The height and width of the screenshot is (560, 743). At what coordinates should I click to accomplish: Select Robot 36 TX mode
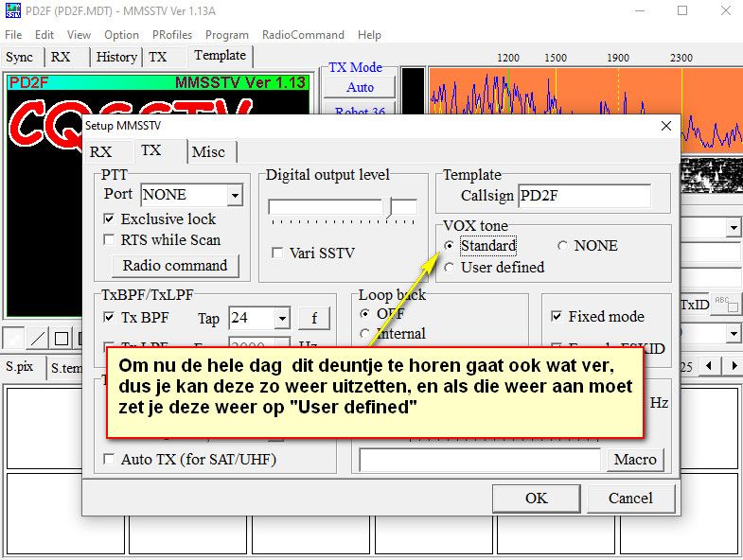pyautogui.click(x=360, y=109)
